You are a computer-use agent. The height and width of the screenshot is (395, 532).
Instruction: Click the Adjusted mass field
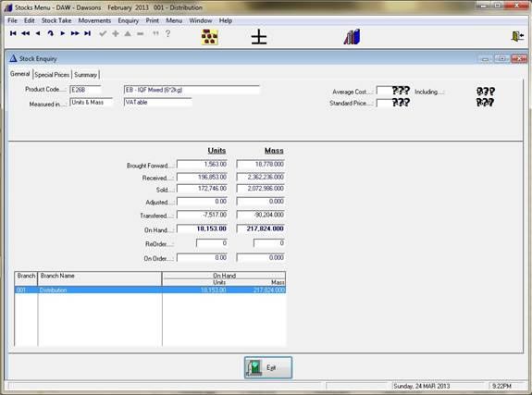tap(261, 202)
